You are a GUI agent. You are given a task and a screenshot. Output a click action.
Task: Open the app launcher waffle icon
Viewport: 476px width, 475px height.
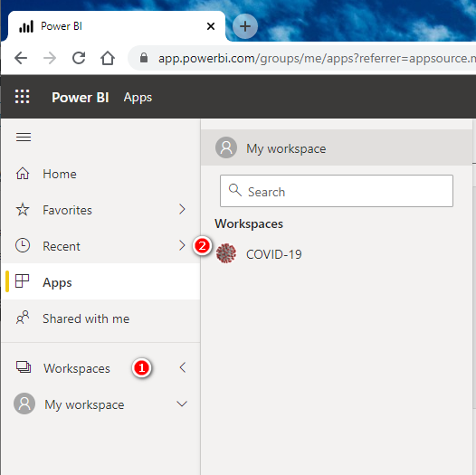[x=23, y=97]
